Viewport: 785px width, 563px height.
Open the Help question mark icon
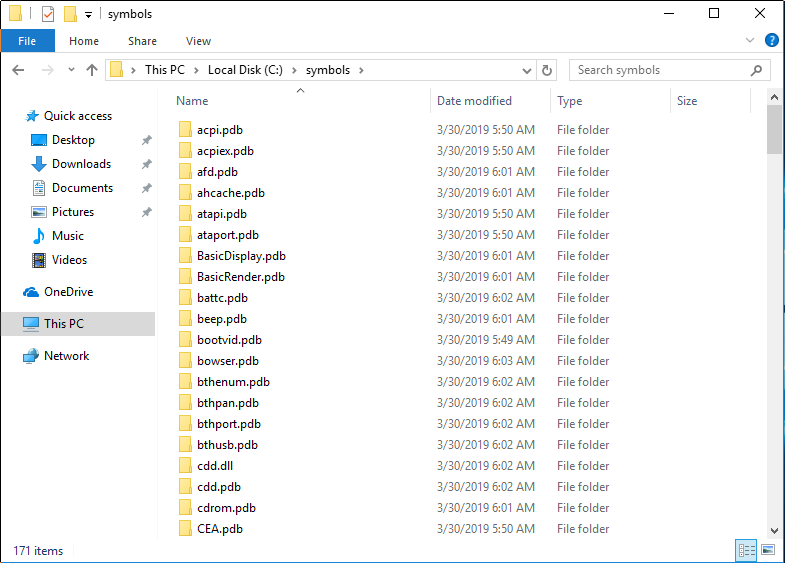click(x=771, y=41)
